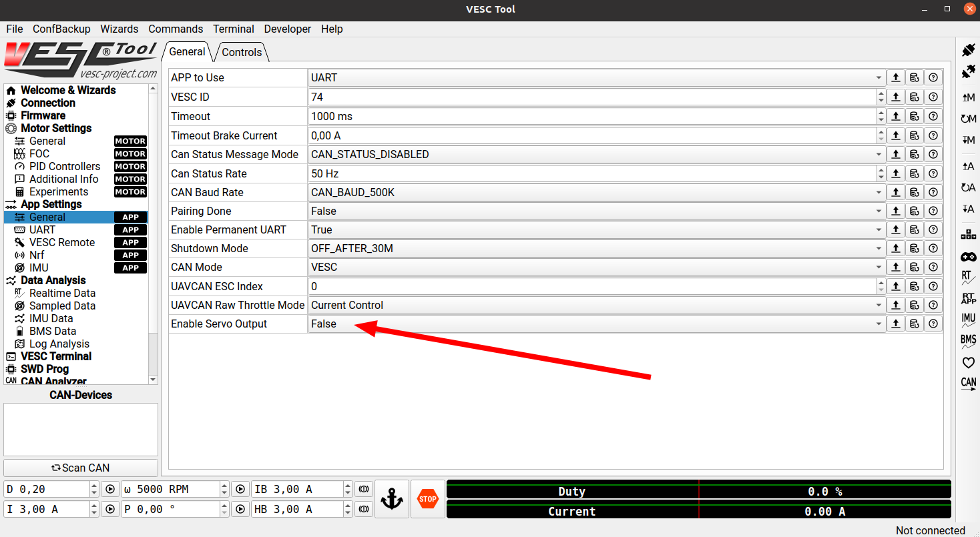Select Realtime Data in the sidebar
This screenshot has width=980, height=537.
pyautogui.click(x=62, y=293)
